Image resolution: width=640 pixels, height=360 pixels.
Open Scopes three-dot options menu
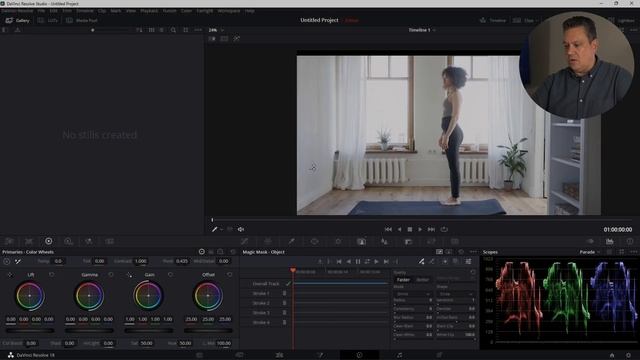coord(633,252)
